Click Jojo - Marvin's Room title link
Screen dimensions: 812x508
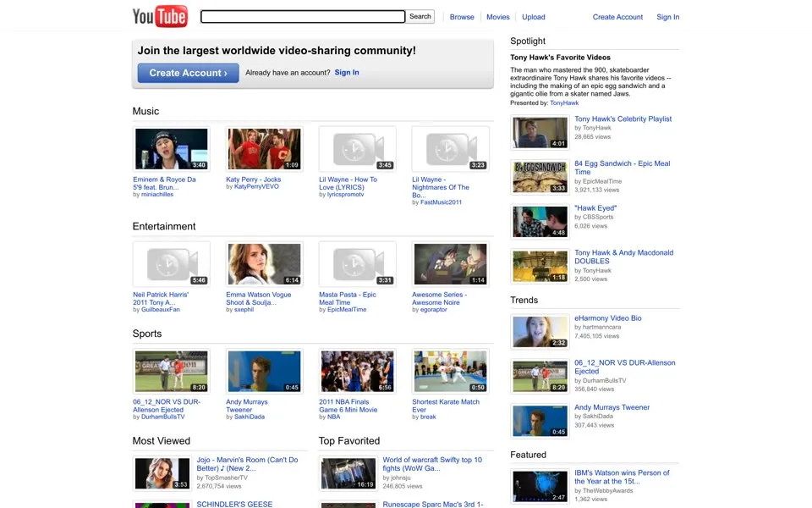click(247, 463)
